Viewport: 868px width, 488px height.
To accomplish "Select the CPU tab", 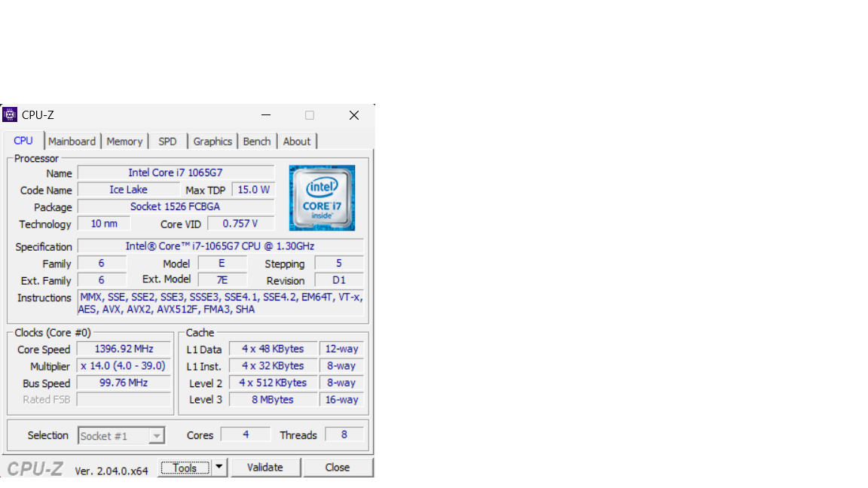I will click(23, 141).
